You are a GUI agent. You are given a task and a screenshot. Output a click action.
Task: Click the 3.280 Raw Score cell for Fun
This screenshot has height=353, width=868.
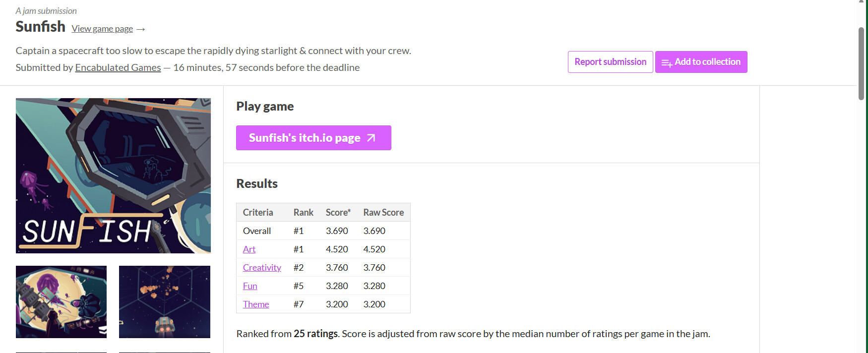[374, 286]
